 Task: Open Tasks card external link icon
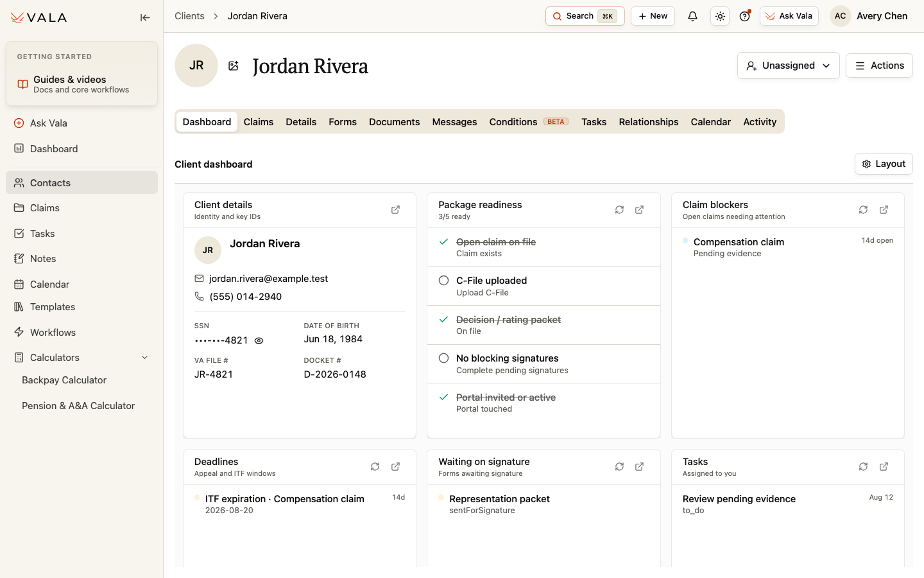coord(884,467)
